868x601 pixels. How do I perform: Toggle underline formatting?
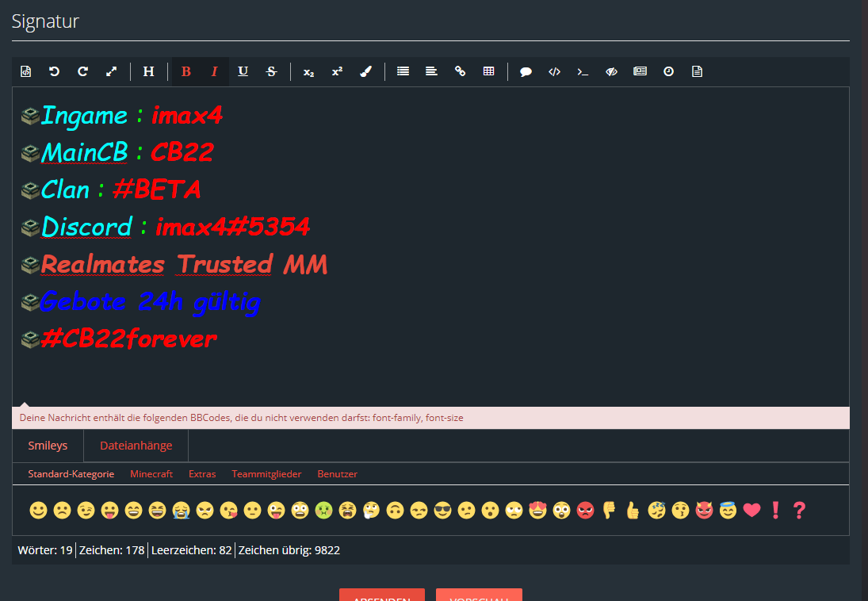[x=243, y=71]
